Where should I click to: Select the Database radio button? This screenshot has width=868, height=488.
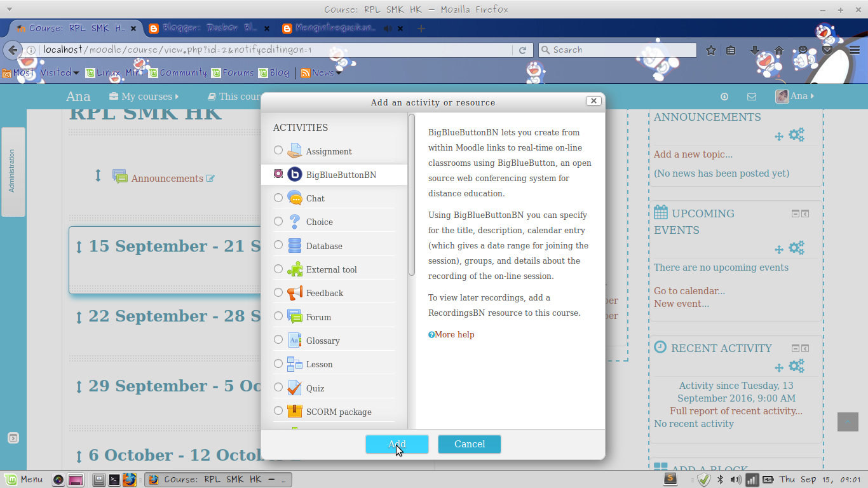[278, 245]
